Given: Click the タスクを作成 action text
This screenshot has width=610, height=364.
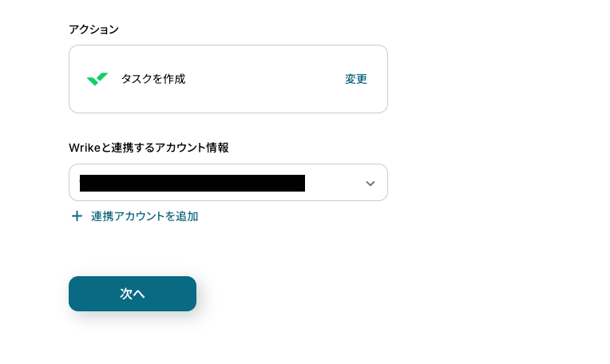Looking at the screenshot, I should (x=153, y=79).
